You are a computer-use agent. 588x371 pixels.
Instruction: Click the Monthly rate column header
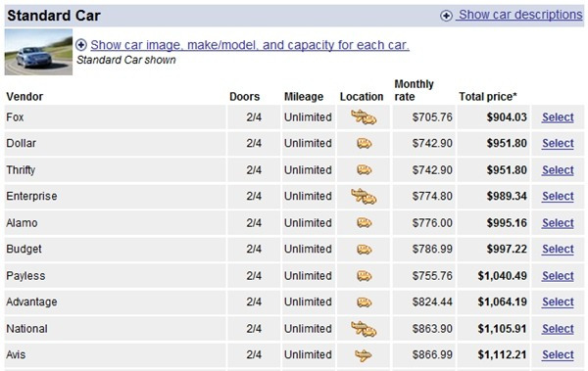[x=414, y=90]
